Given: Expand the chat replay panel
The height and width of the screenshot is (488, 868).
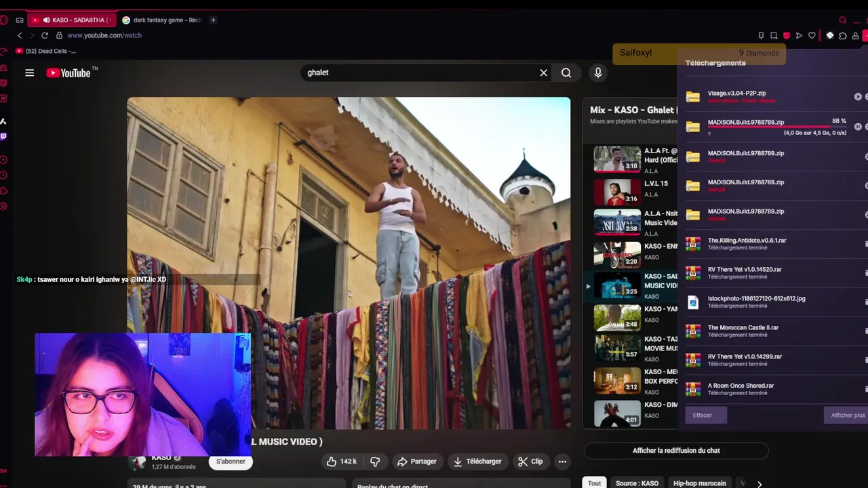Looking at the screenshot, I should (676, 451).
